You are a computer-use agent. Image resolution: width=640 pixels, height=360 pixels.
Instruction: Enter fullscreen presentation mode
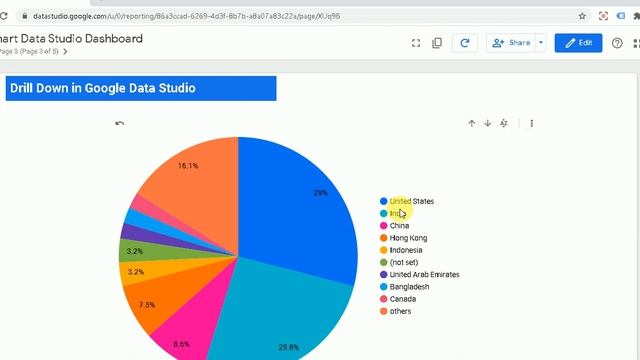tap(416, 43)
